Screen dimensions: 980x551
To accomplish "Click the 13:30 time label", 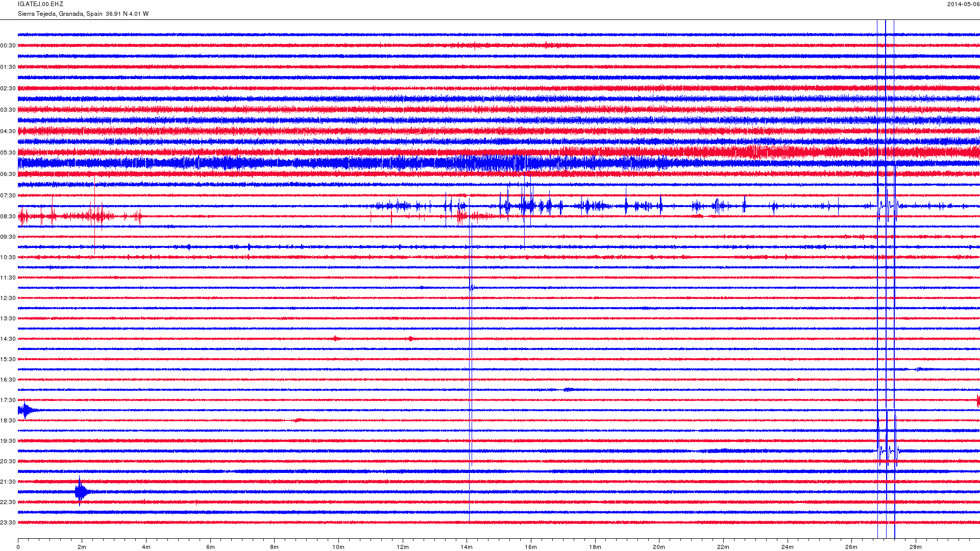I will click(8, 318).
